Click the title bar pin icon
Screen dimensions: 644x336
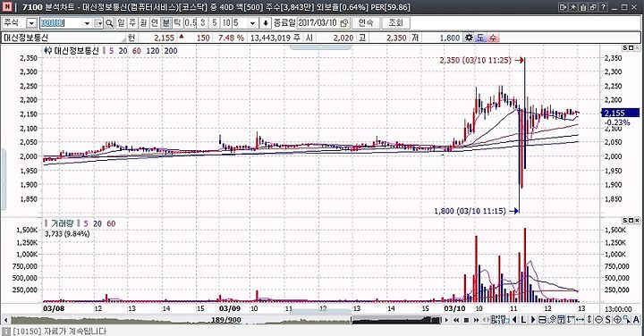[573, 7]
